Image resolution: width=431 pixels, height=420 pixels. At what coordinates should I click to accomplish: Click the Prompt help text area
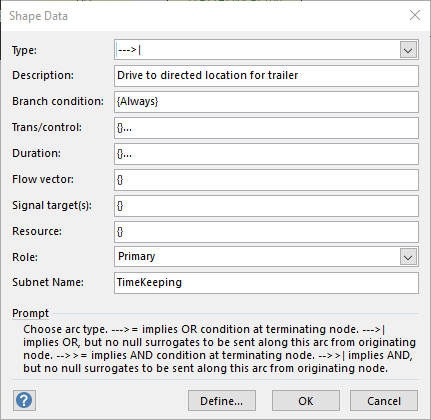tap(219, 349)
